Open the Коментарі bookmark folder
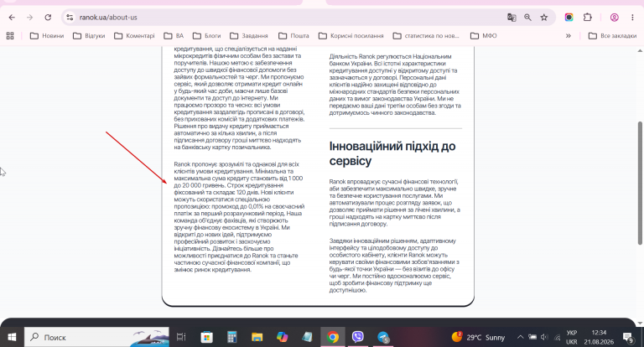The width and height of the screenshot is (644, 347). pyautogui.click(x=134, y=36)
